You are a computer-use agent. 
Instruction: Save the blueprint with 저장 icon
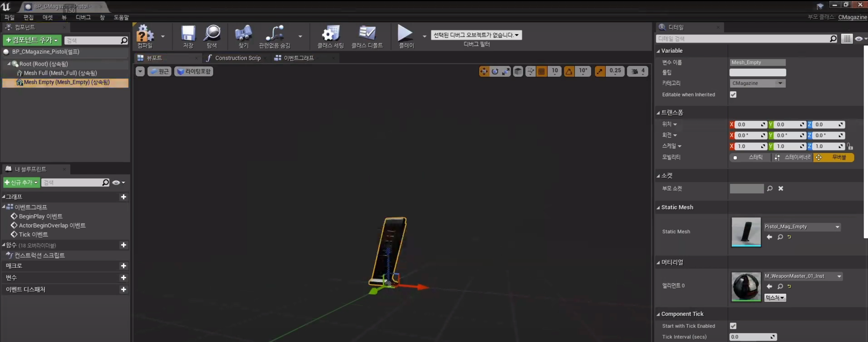click(x=188, y=36)
